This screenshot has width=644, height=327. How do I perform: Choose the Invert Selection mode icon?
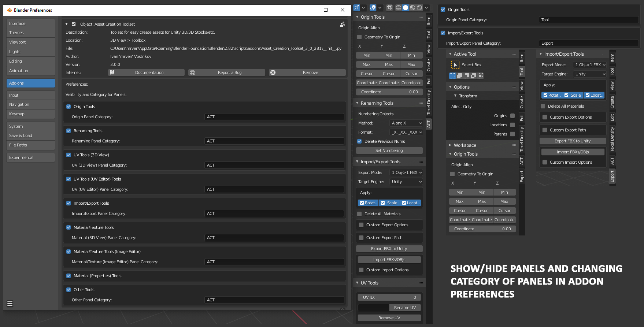[473, 76]
